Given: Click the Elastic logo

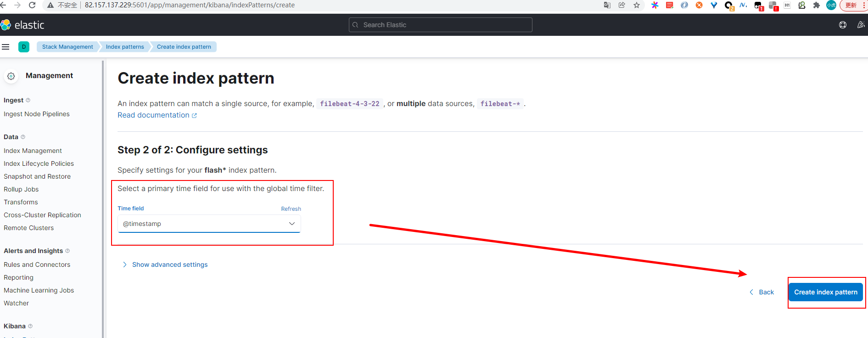Looking at the screenshot, I should pos(22,25).
